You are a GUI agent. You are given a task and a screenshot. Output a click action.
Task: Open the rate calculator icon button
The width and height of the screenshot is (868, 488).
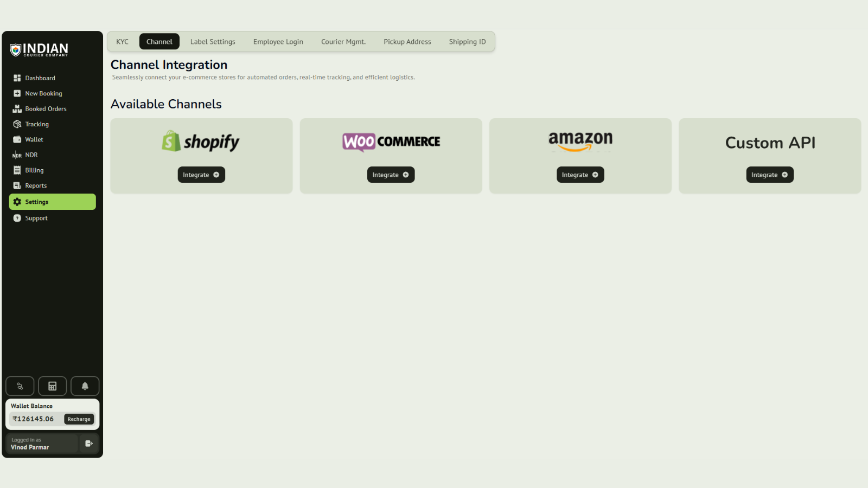tap(53, 386)
